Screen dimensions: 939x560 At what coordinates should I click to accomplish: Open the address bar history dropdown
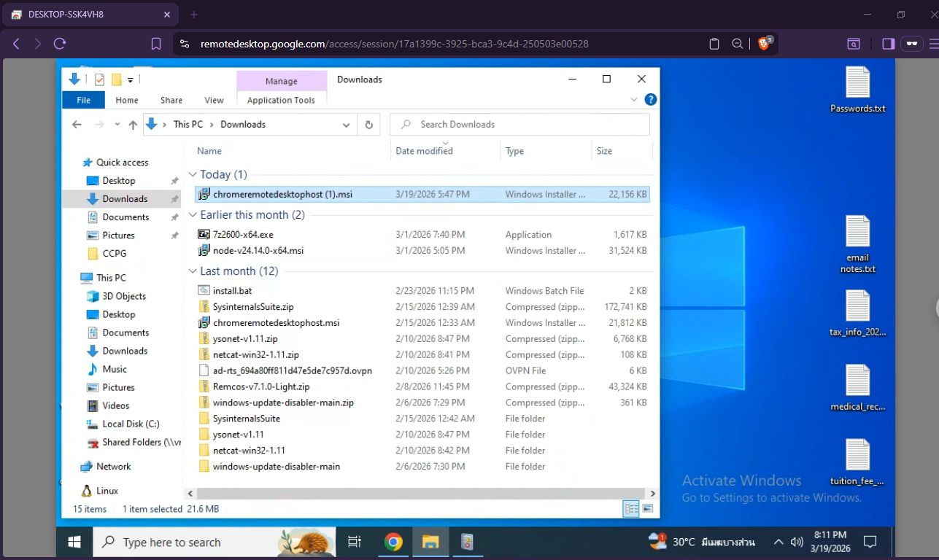coord(346,125)
